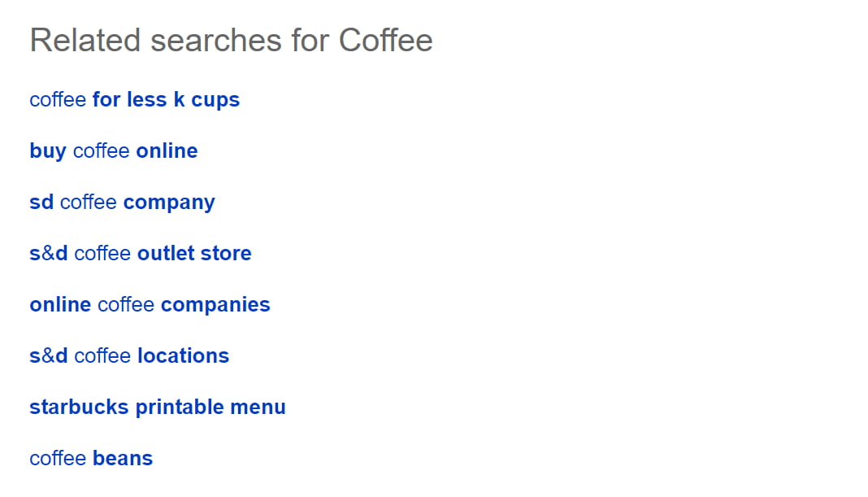Viewport: 868px width, 497px height.
Task: Click the word "Coffee" in the heading
Action: pyautogui.click(x=385, y=40)
